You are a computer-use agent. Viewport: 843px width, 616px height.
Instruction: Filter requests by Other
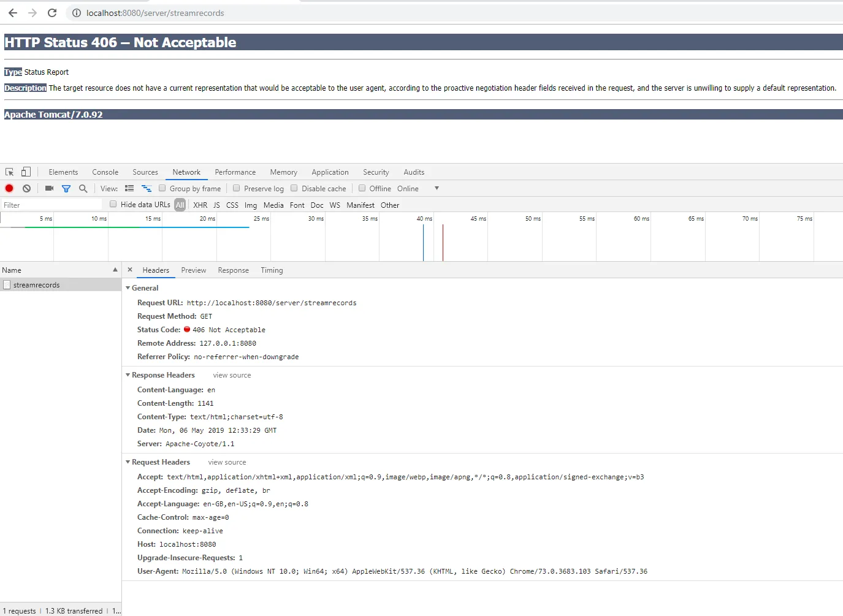pyautogui.click(x=390, y=205)
